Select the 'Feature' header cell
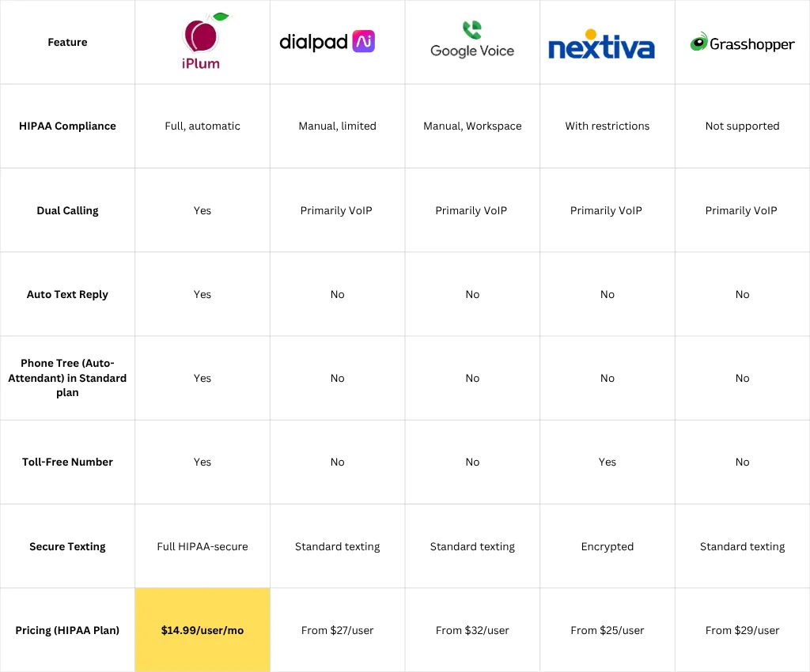The height and width of the screenshot is (672, 810). tap(67, 43)
